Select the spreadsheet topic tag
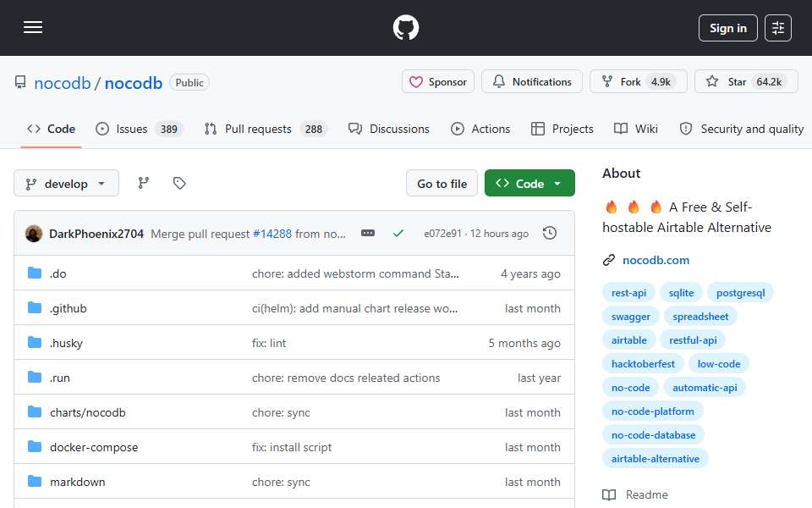 [700, 317]
